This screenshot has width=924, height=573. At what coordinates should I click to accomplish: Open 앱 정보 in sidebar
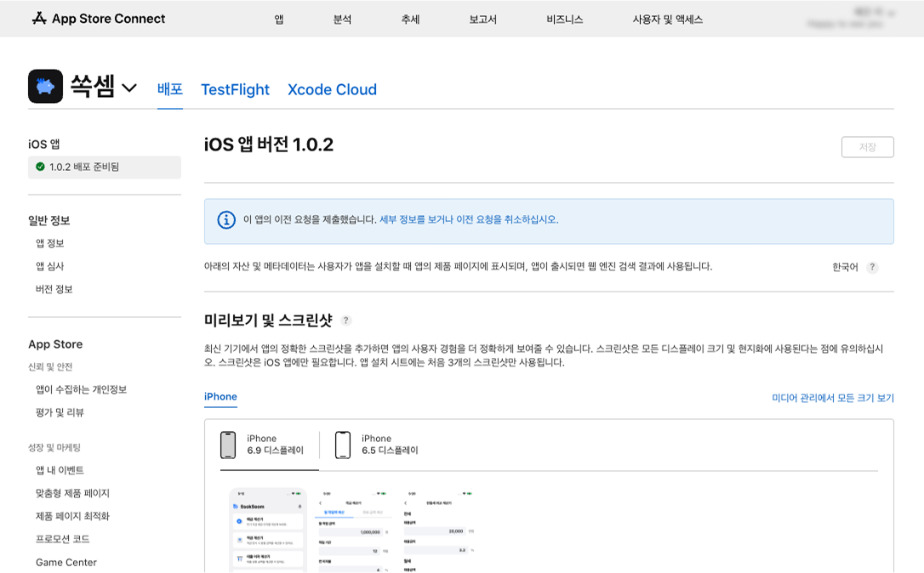50,243
